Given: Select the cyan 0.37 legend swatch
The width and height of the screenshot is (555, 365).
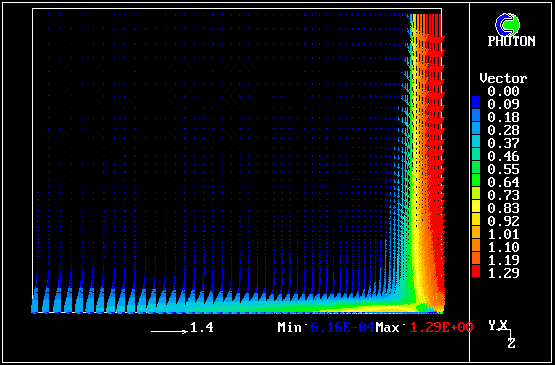Looking at the screenshot, I should (x=476, y=141).
